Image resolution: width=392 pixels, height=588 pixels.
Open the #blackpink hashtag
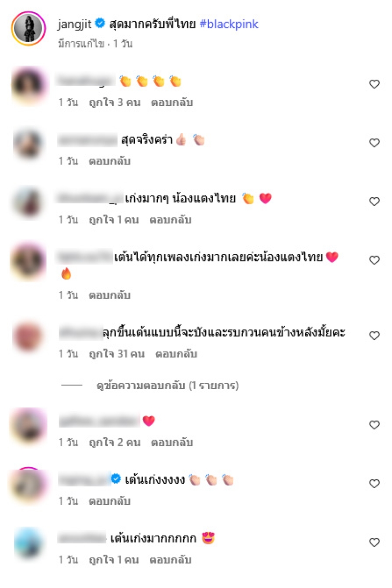(229, 24)
